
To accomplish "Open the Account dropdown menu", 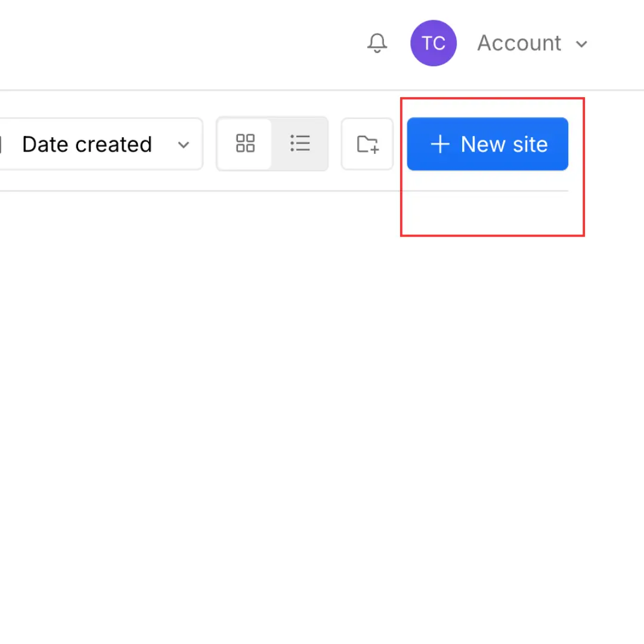I will (x=532, y=43).
